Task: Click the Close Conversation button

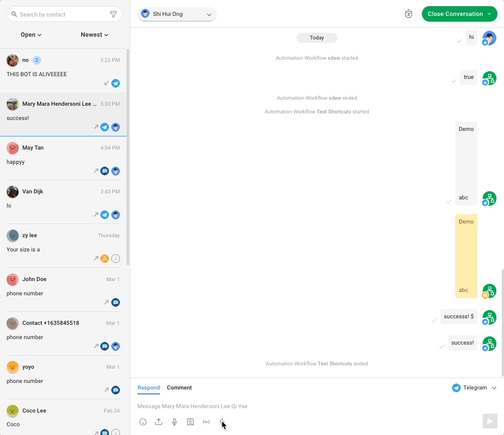Action: pyautogui.click(x=459, y=14)
